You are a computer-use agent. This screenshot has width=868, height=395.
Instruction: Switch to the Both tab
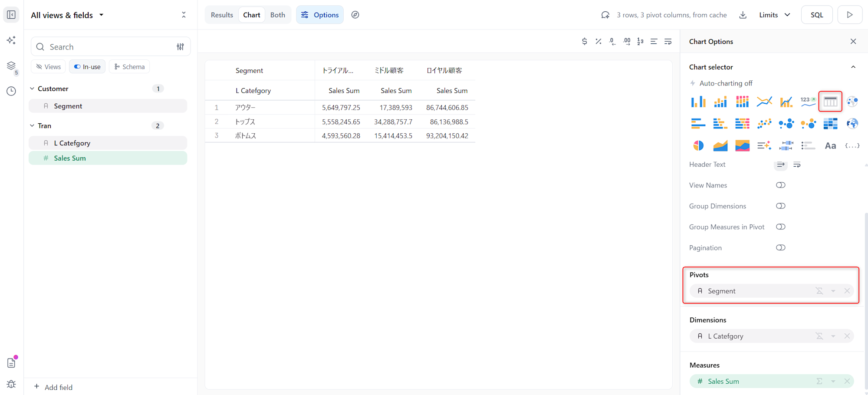[277, 15]
